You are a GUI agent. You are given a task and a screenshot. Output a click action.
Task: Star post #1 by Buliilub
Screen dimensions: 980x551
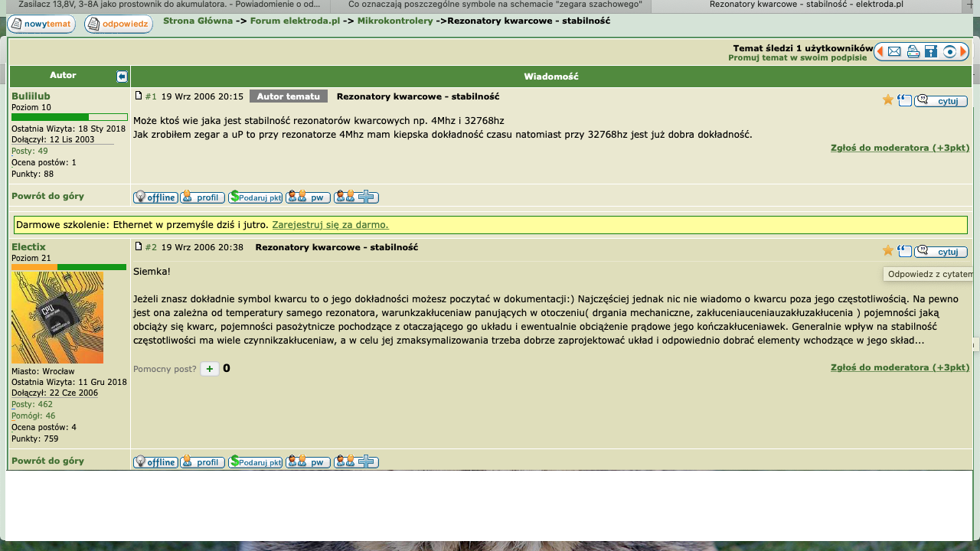click(888, 99)
